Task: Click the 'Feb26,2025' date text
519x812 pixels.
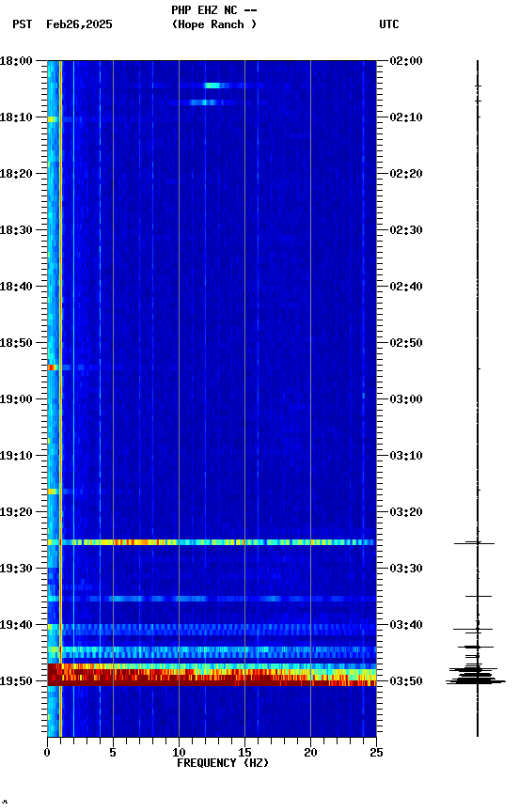Action: (79, 24)
